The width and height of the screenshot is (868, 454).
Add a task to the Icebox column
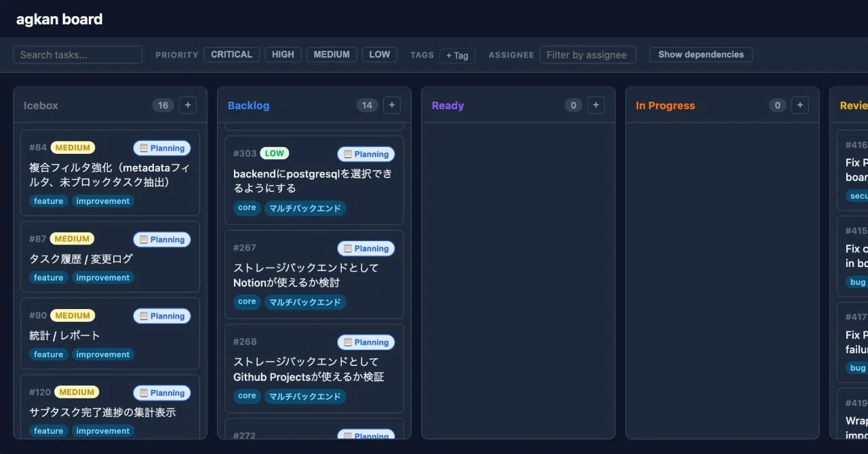click(189, 105)
